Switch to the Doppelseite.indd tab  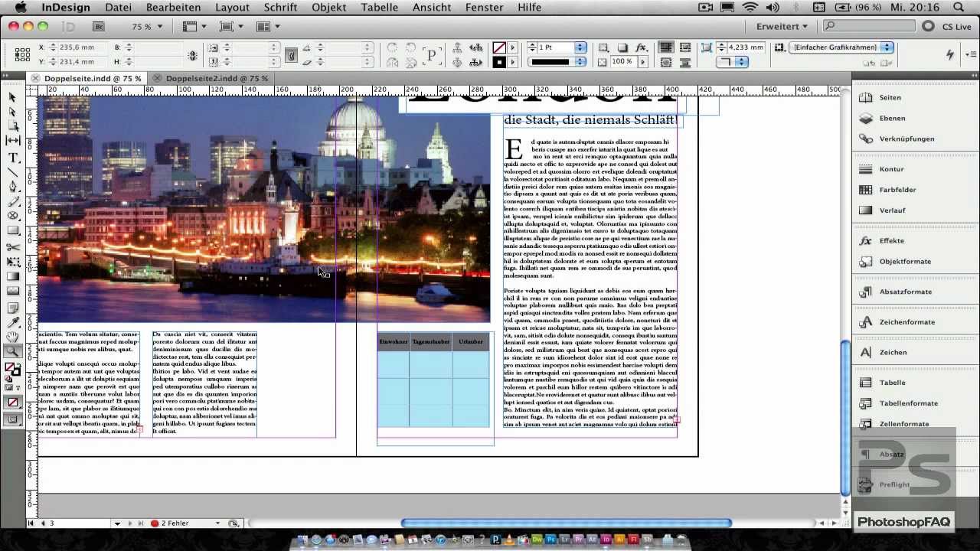[x=93, y=78]
